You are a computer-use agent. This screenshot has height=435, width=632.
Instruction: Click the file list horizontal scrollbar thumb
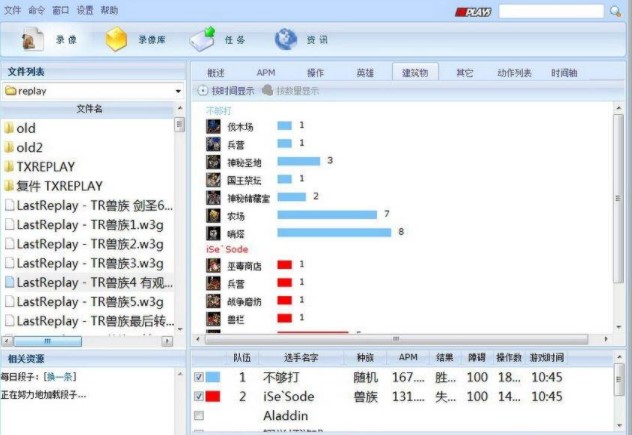[48, 341]
